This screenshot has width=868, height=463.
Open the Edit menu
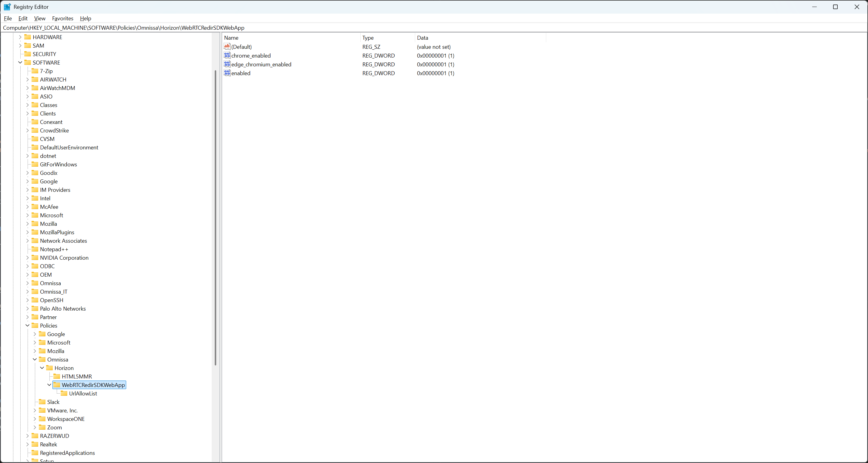pyautogui.click(x=23, y=18)
